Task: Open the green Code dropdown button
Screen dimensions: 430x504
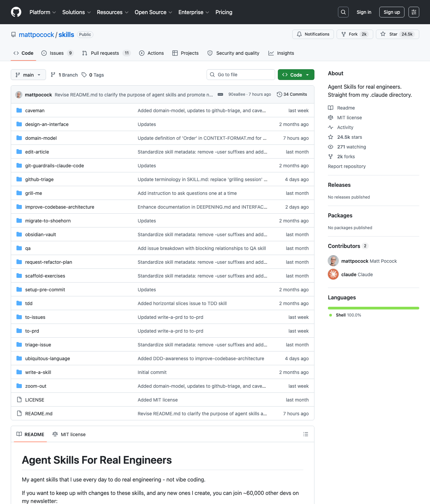Action: [296, 75]
